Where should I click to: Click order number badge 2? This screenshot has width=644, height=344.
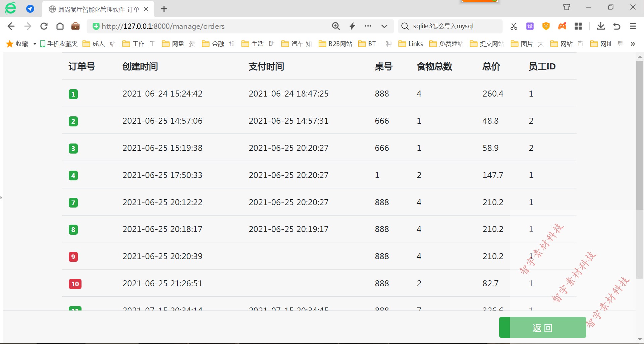click(73, 121)
